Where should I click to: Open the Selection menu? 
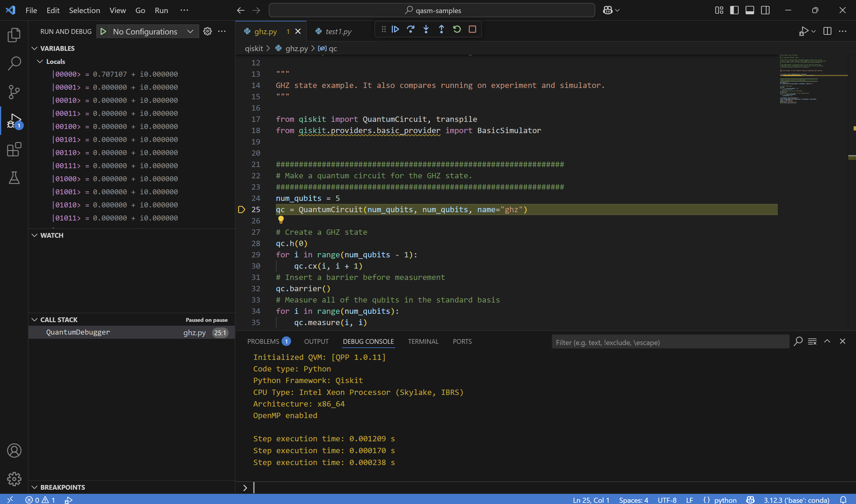click(x=85, y=10)
